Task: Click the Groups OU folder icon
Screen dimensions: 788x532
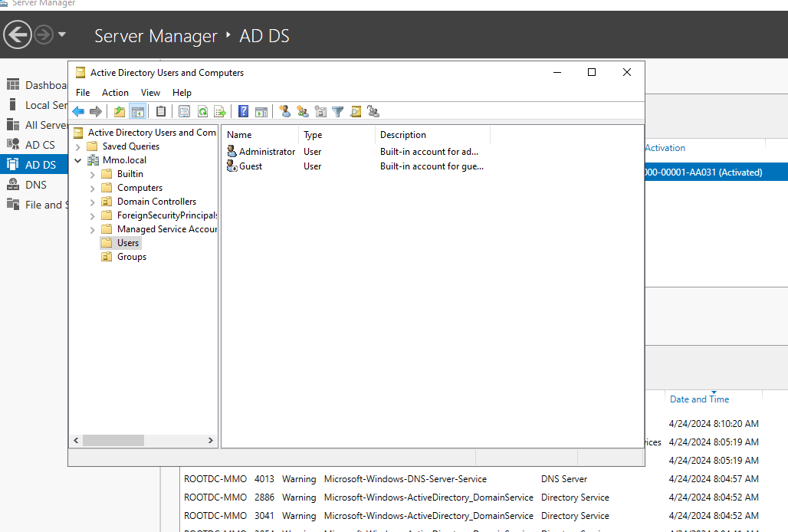Action: click(x=107, y=257)
